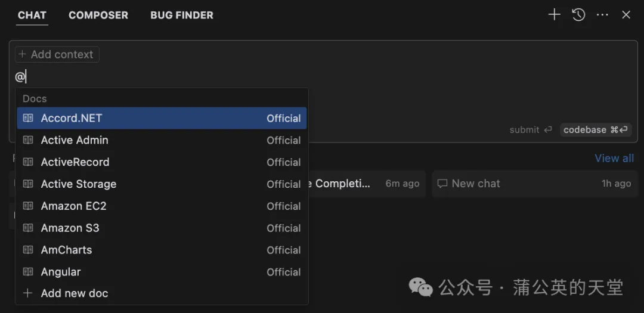The height and width of the screenshot is (313, 644).
Task: Click the New chat speech bubble icon
Action: [x=442, y=184]
